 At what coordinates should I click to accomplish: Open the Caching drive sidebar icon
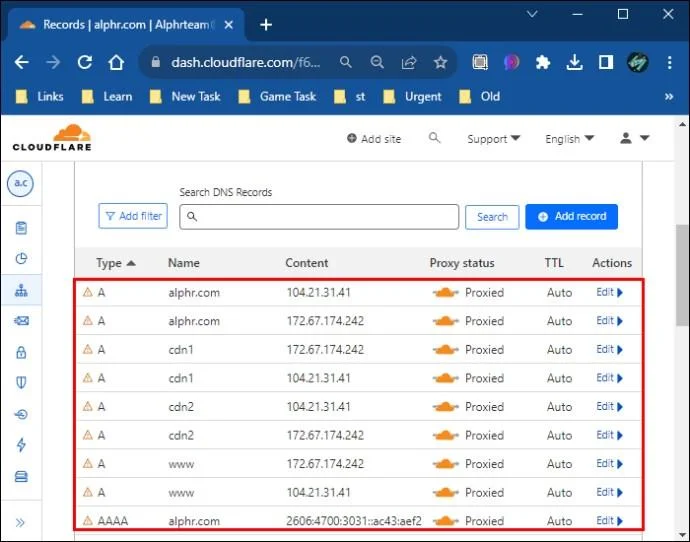[x=21, y=476]
